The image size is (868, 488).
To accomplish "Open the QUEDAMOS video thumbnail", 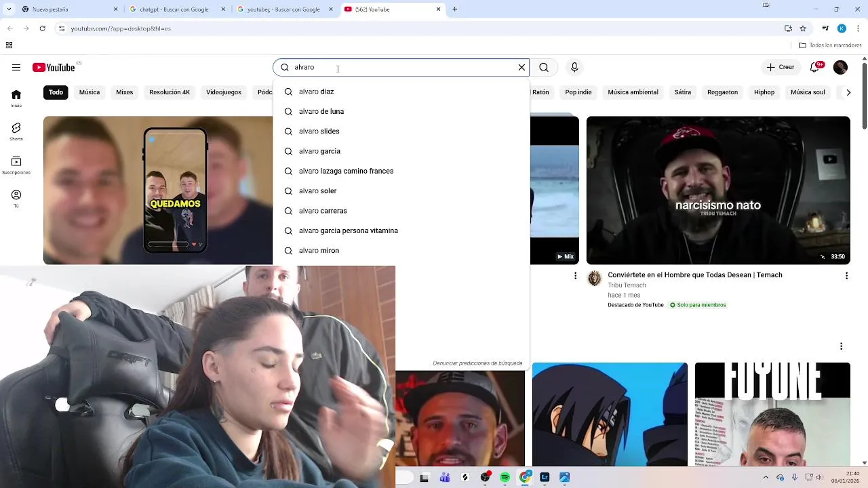I will pyautogui.click(x=158, y=190).
